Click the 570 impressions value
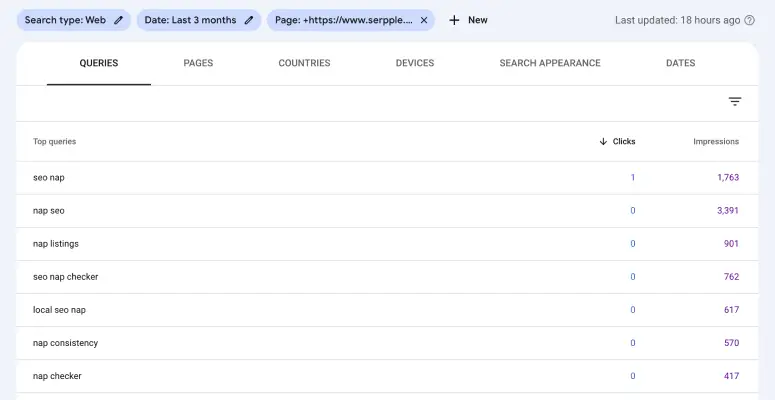This screenshot has height=400, width=775. pyautogui.click(x=731, y=343)
